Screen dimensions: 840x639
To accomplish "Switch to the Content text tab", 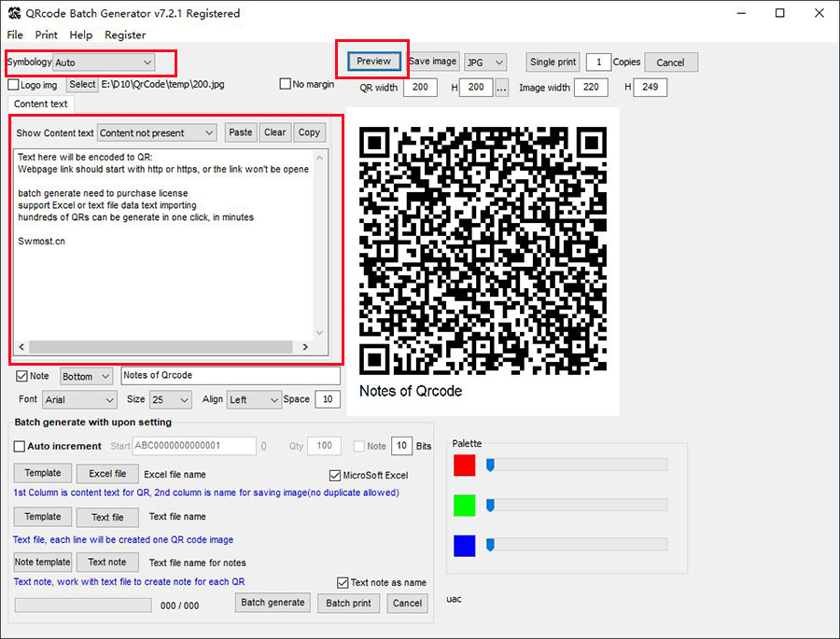I will [x=41, y=104].
